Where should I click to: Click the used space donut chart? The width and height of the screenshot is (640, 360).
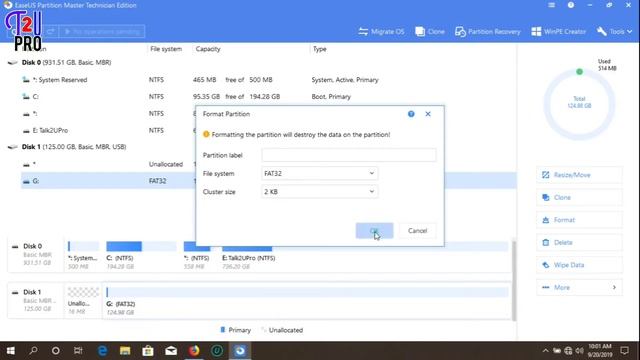579,104
